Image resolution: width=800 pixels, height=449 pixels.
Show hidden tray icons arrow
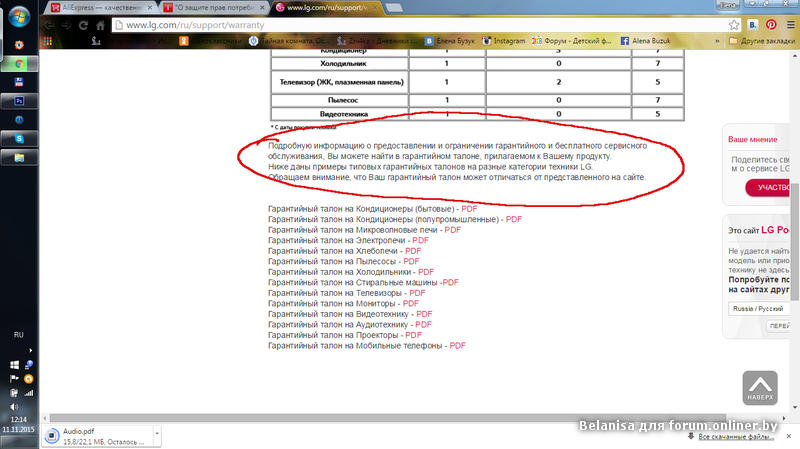(31, 351)
